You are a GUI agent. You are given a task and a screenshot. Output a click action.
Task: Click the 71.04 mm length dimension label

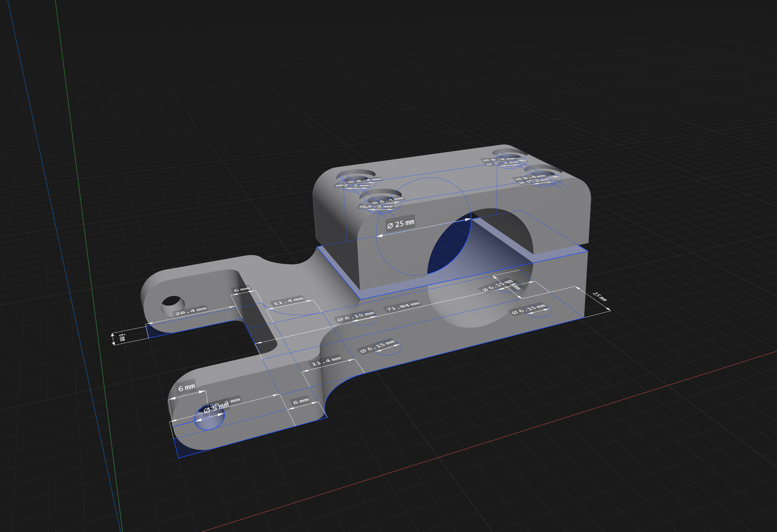click(x=403, y=306)
